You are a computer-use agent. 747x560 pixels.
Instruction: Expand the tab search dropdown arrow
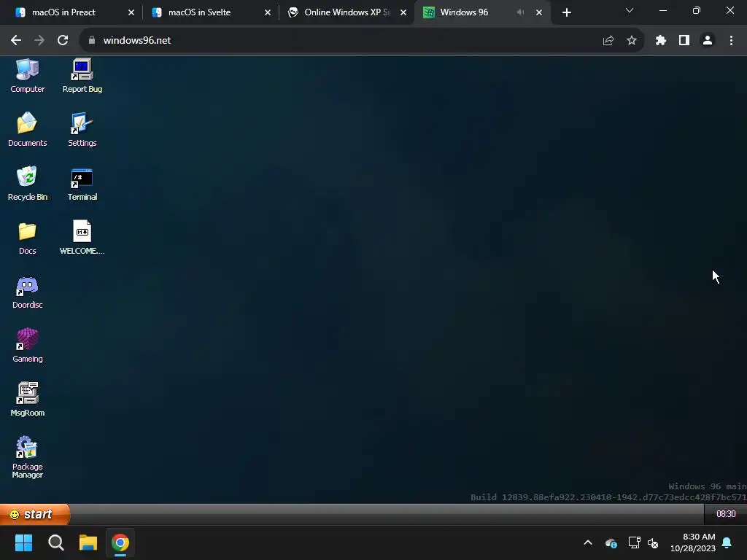click(630, 10)
